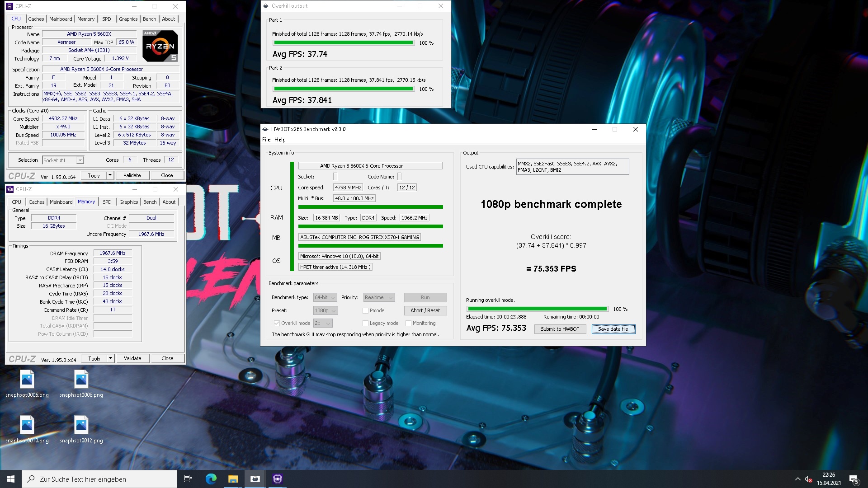
Task: Click the overkill mode progress bar
Action: 538,309
